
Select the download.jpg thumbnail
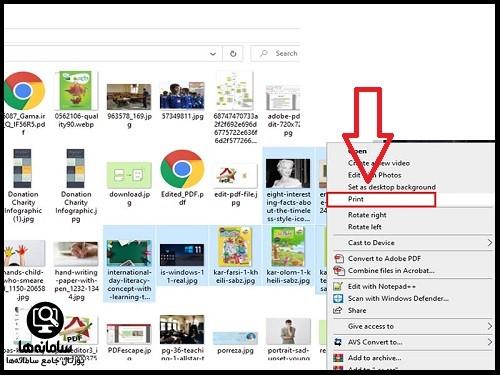pos(129,175)
